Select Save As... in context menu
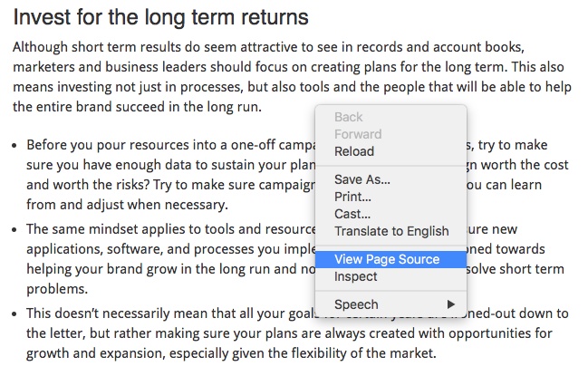The image size is (588, 376). click(x=361, y=179)
